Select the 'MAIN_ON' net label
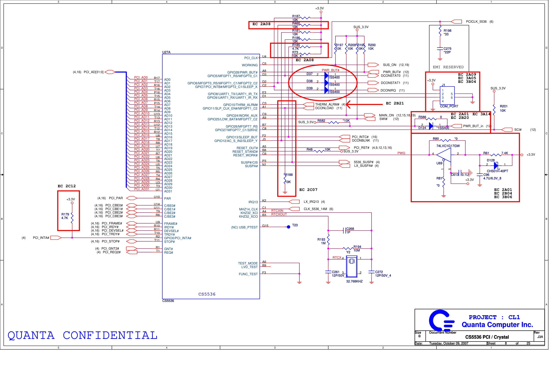This screenshot has height=392, width=555. click(386, 115)
